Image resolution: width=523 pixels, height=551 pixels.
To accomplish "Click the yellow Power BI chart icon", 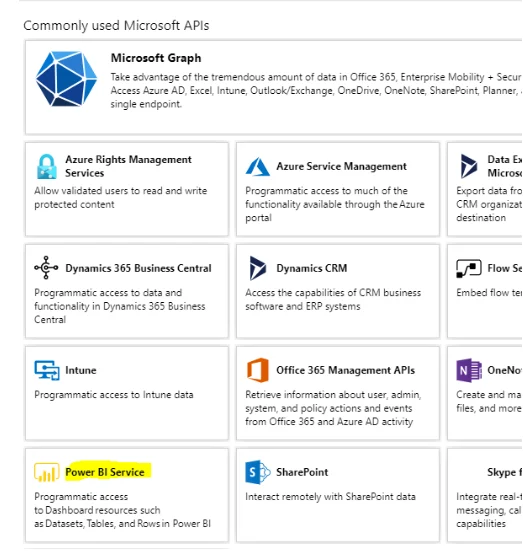I will pyautogui.click(x=46, y=472).
